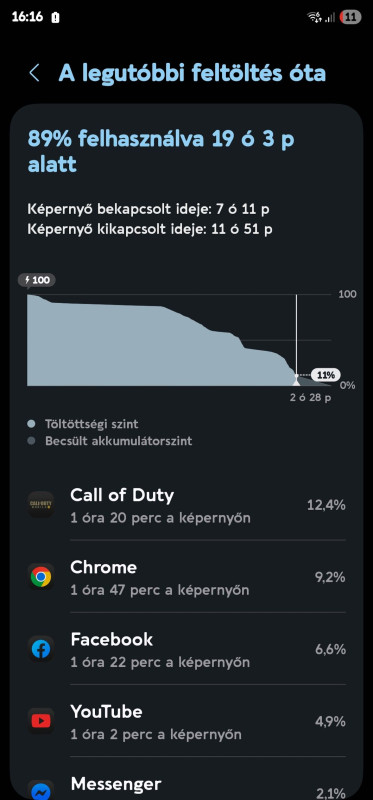Tap the 89% felhasználva summary heading
Viewport: 373px width, 800px height.
coord(161,152)
